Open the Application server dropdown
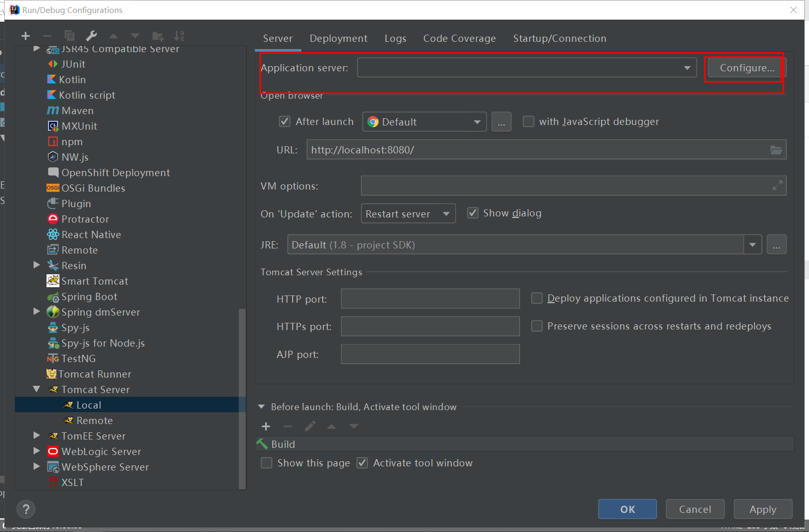The height and width of the screenshot is (532, 809). (x=527, y=68)
